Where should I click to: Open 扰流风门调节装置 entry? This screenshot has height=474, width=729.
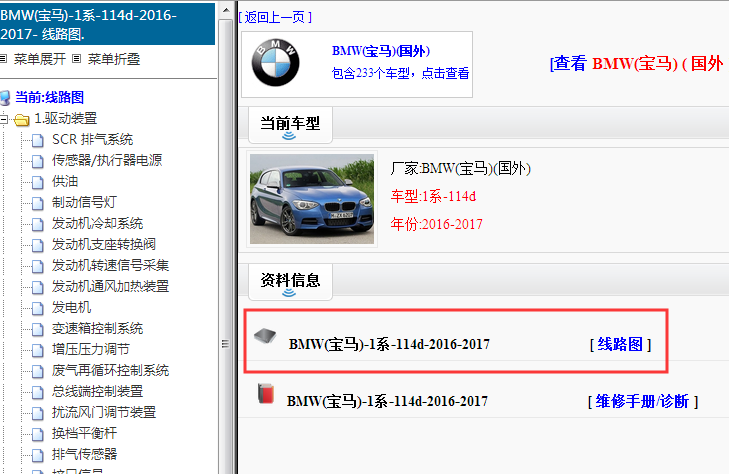pyautogui.click(x=104, y=412)
